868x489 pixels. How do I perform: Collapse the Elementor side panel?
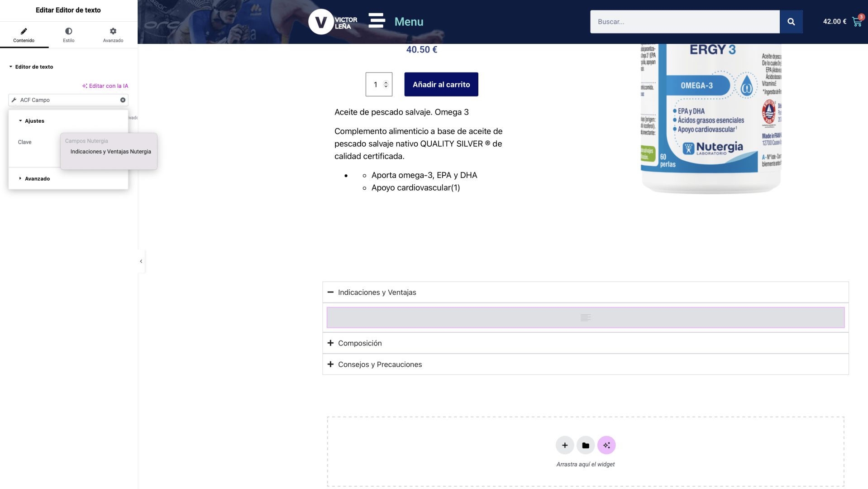[141, 261]
